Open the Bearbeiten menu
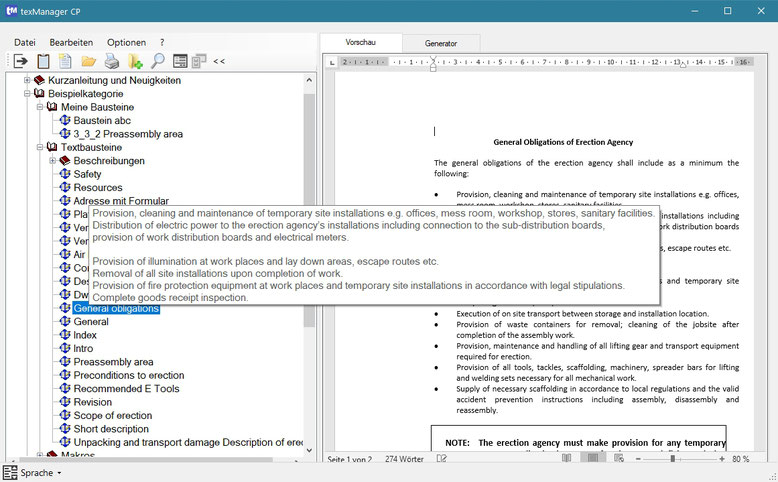The width and height of the screenshot is (778, 482). click(71, 43)
